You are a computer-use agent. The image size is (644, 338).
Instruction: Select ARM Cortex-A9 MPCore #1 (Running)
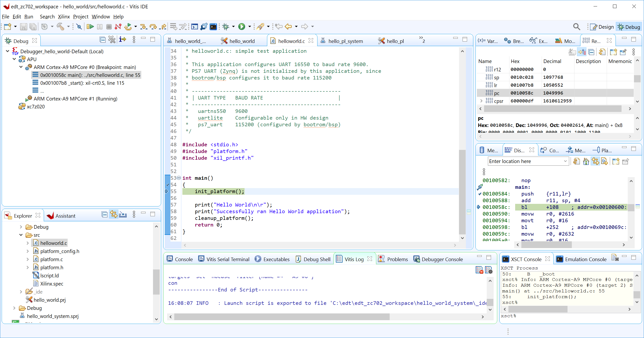[75, 99]
